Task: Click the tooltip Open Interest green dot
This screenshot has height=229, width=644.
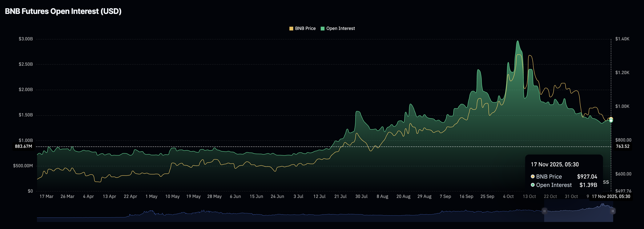Action: (x=533, y=185)
